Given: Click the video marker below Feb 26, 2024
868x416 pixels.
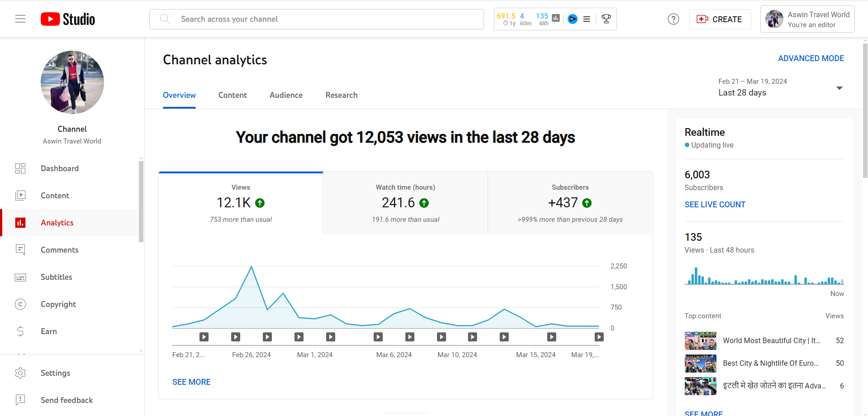Looking at the screenshot, I should pyautogui.click(x=236, y=337).
